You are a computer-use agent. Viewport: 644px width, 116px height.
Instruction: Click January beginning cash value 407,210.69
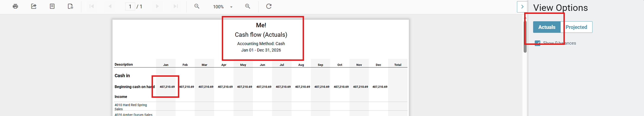167,87
